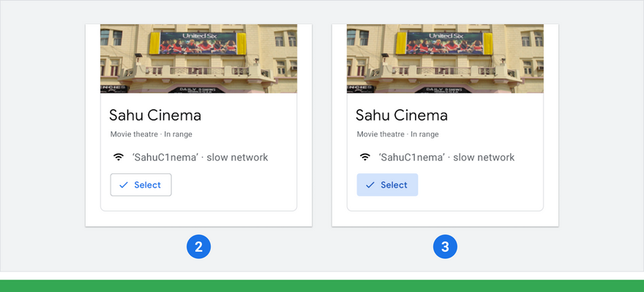This screenshot has width=644, height=292.
Task: Click the United Six banner in card 2 photo
Action: point(198,43)
